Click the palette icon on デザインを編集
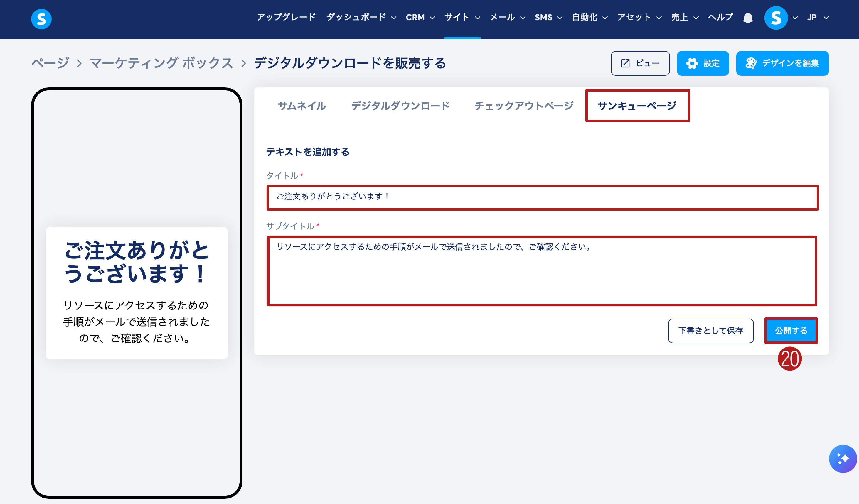The height and width of the screenshot is (504, 859). click(751, 63)
